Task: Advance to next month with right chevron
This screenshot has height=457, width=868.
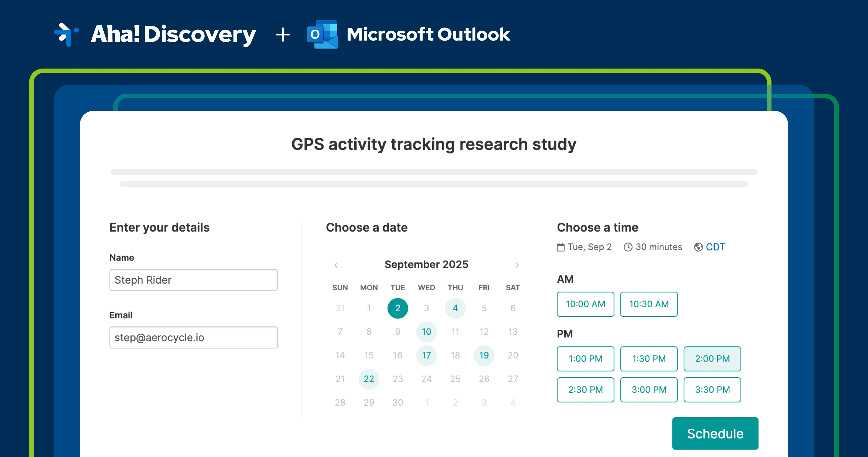Action: [x=517, y=265]
